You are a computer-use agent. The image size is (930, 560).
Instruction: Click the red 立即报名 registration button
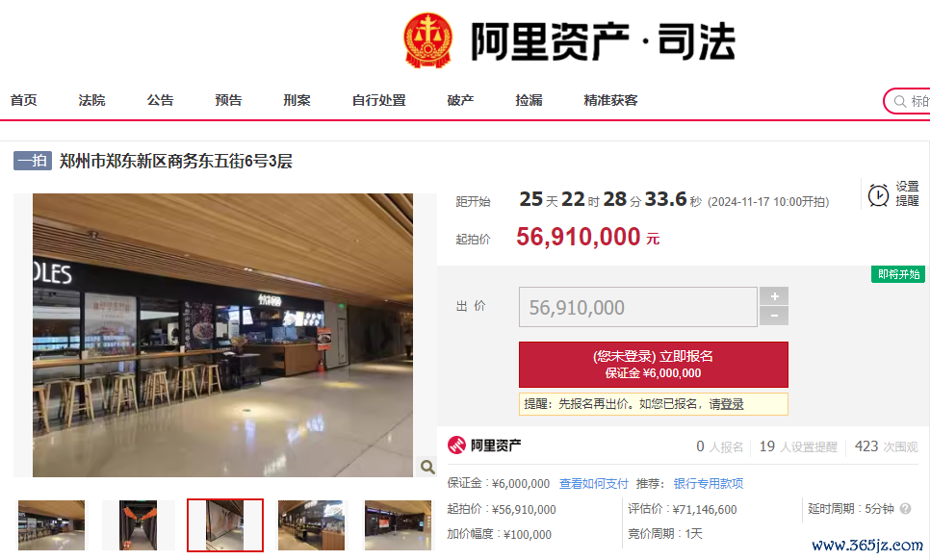click(654, 365)
